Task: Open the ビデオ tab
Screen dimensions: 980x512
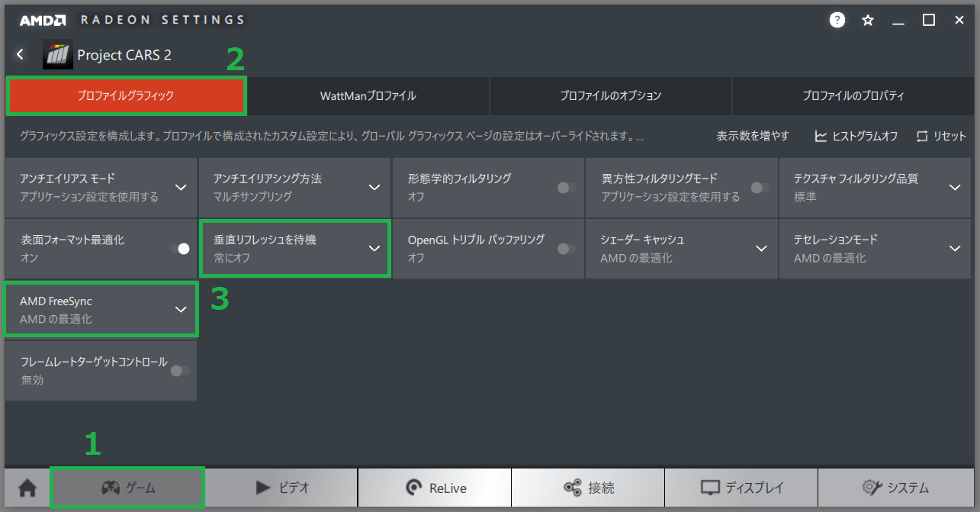Action: (281, 488)
